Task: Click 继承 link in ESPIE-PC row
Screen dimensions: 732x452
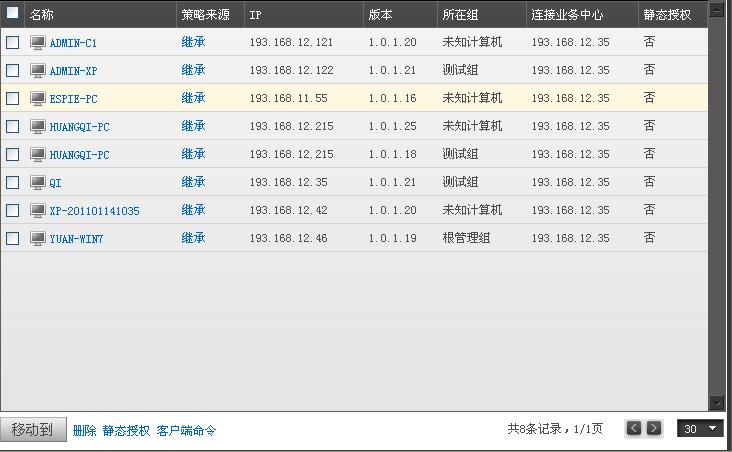Action: pos(193,98)
